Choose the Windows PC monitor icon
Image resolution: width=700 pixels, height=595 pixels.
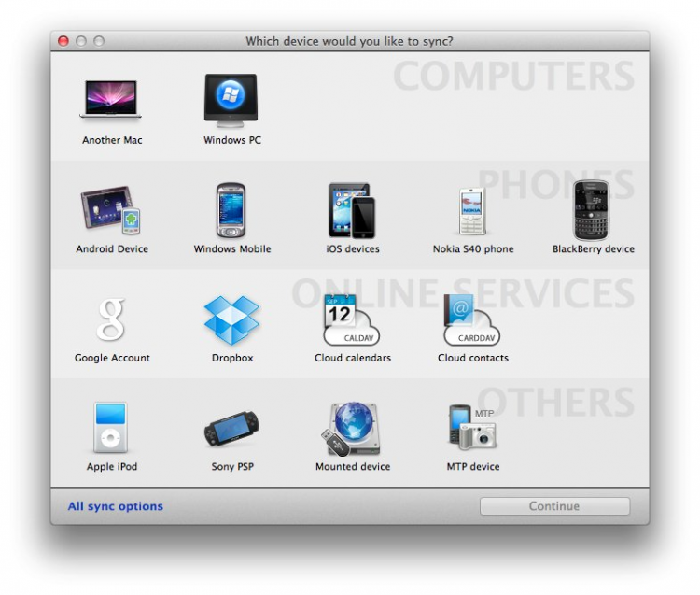(x=231, y=101)
